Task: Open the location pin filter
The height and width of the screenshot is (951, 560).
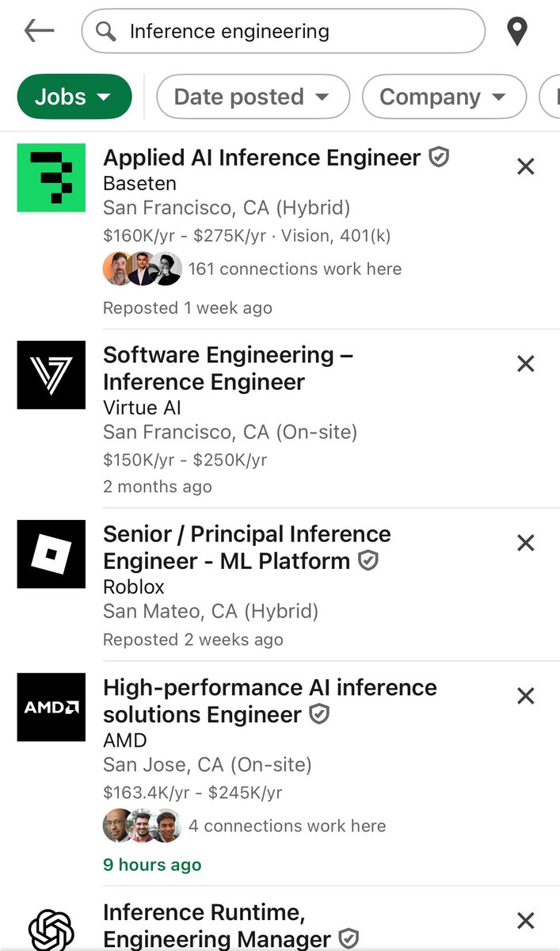Action: click(517, 32)
